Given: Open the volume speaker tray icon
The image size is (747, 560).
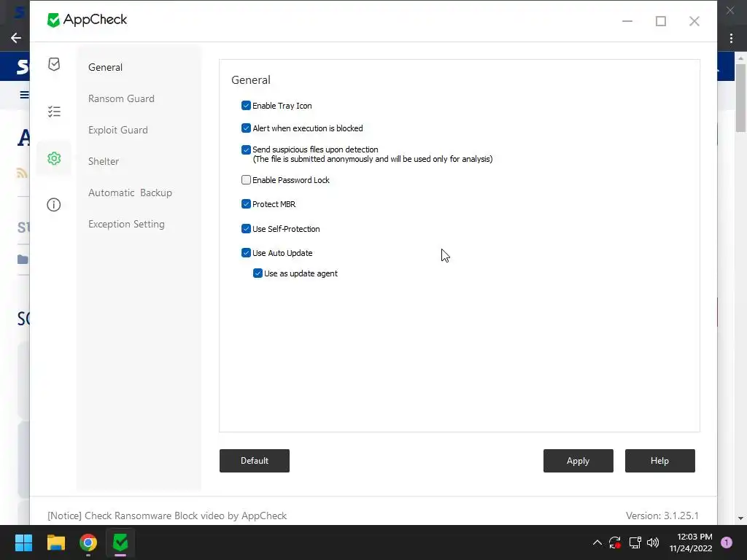Looking at the screenshot, I should click(x=653, y=542).
